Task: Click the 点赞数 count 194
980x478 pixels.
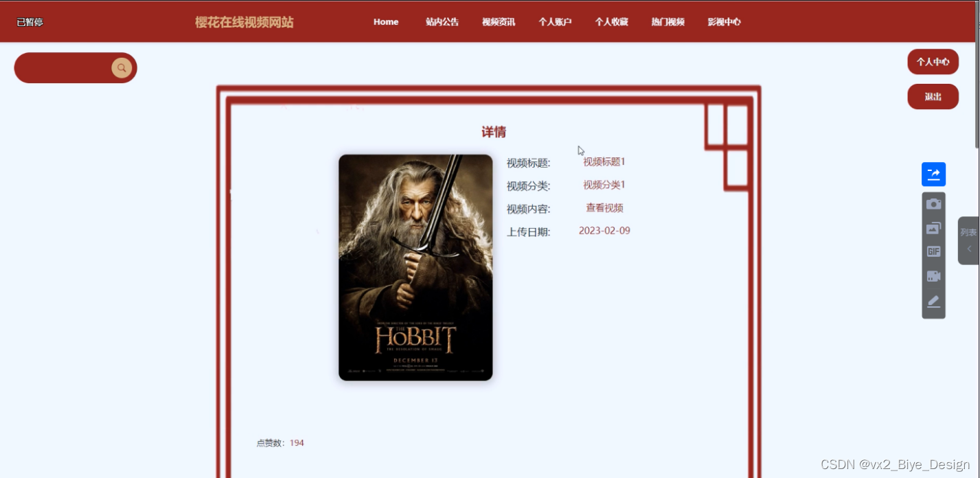Action: (x=297, y=443)
